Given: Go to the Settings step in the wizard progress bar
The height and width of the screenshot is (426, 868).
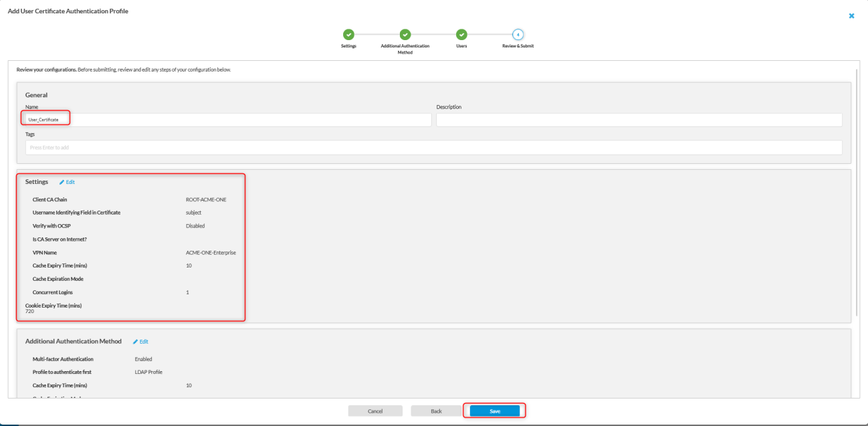Looking at the screenshot, I should coord(348,35).
